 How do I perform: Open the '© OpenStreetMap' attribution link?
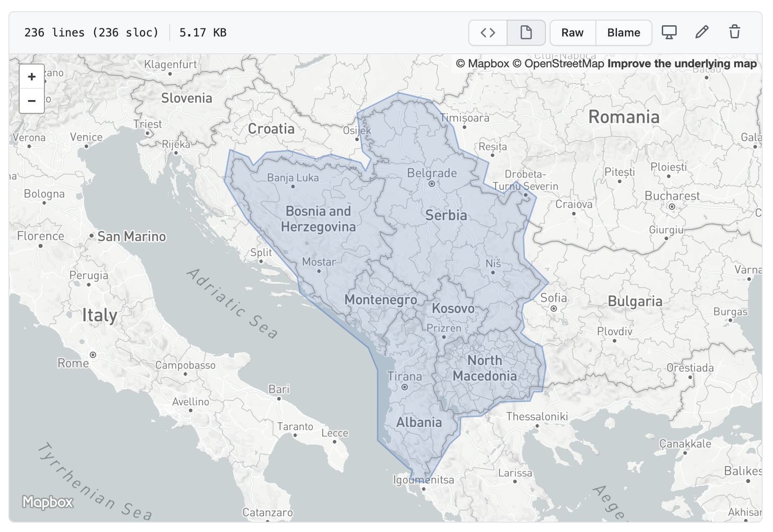[557, 64]
